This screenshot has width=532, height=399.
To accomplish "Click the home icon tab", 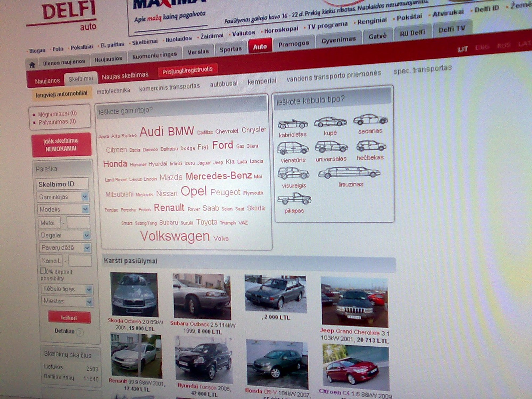I will point(32,65).
